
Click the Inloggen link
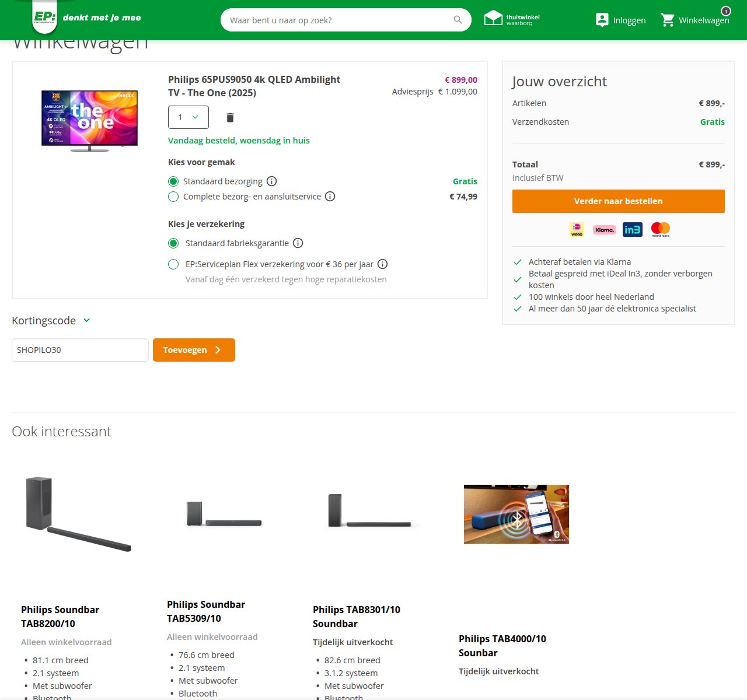(x=629, y=20)
